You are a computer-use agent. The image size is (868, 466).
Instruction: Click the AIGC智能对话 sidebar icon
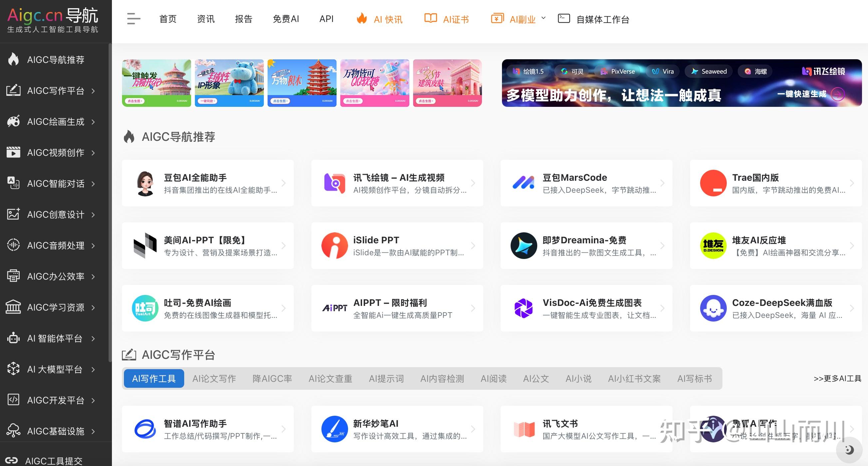pyautogui.click(x=13, y=183)
